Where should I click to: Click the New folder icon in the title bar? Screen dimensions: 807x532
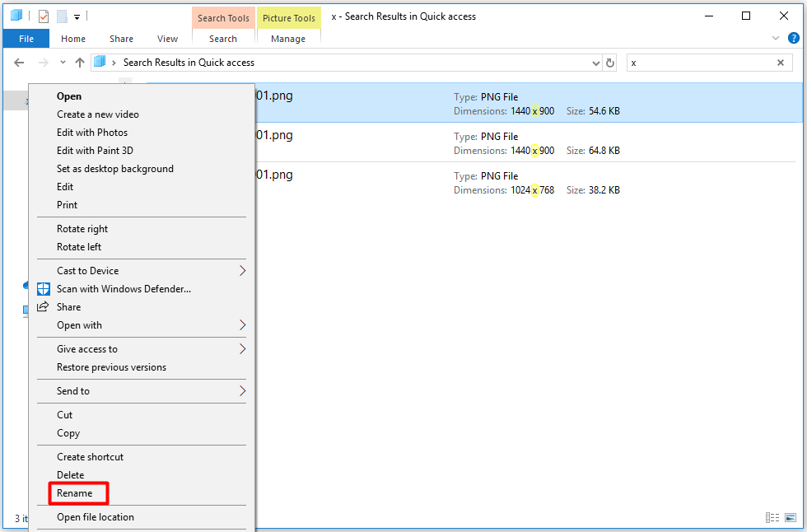click(x=62, y=16)
